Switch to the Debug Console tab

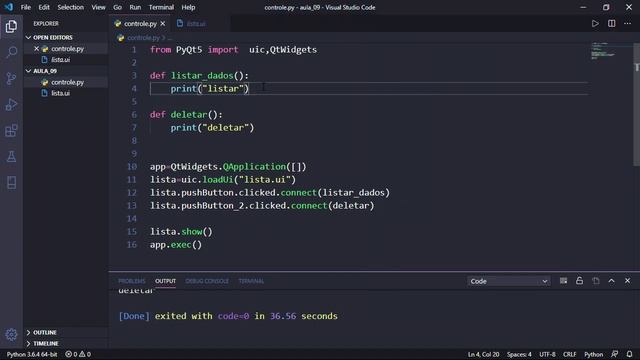[207, 281]
